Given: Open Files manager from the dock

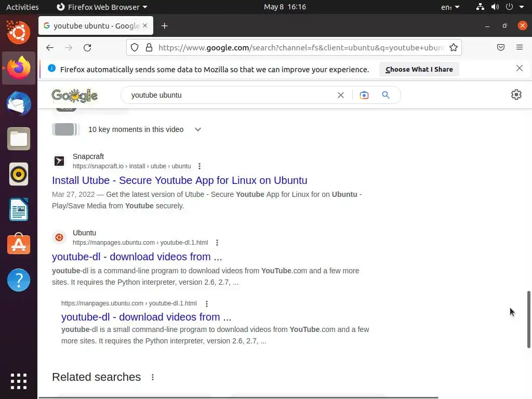Looking at the screenshot, I should click(19, 139).
